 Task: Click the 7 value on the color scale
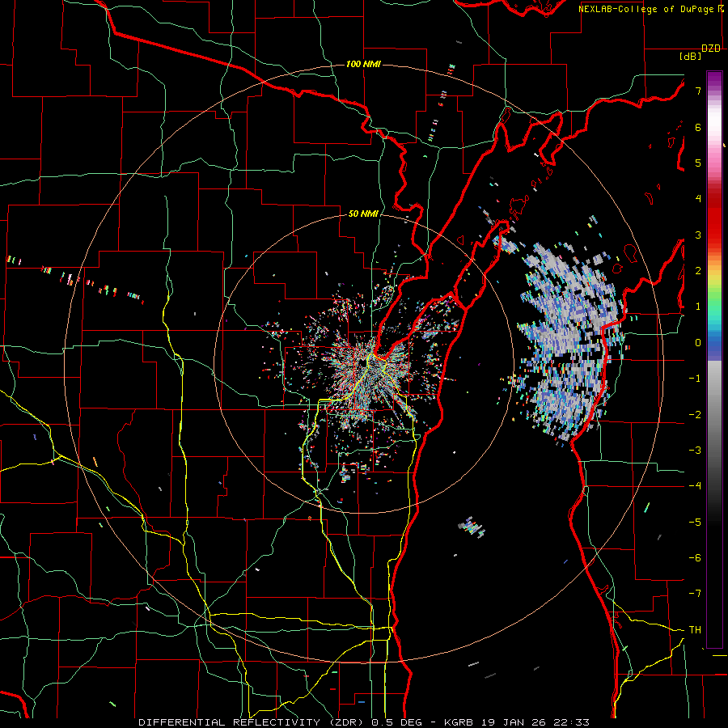(x=698, y=91)
